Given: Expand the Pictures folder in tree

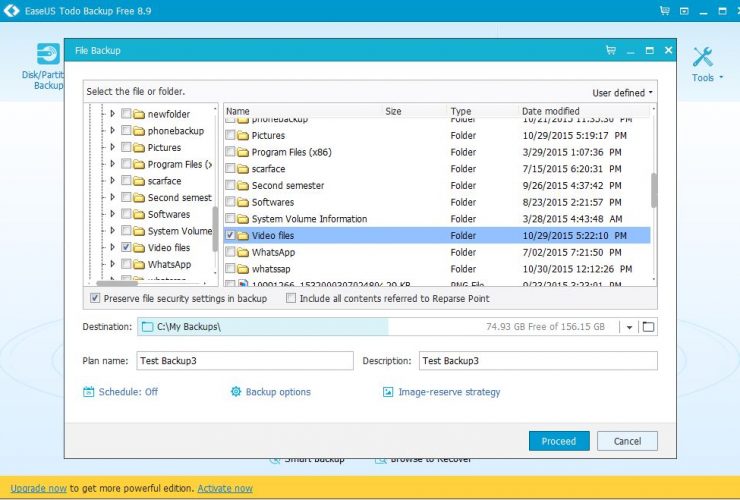Looking at the screenshot, I should (x=112, y=148).
